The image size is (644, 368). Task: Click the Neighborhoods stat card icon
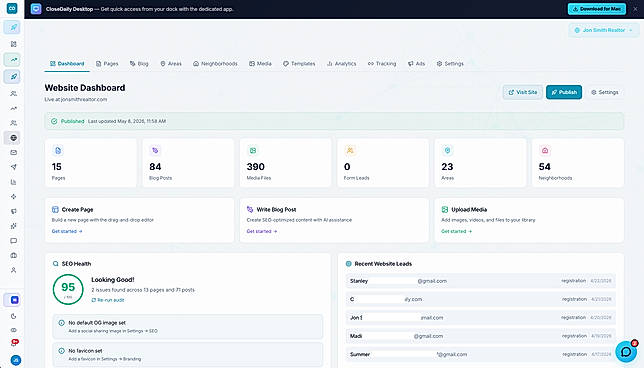pos(545,151)
